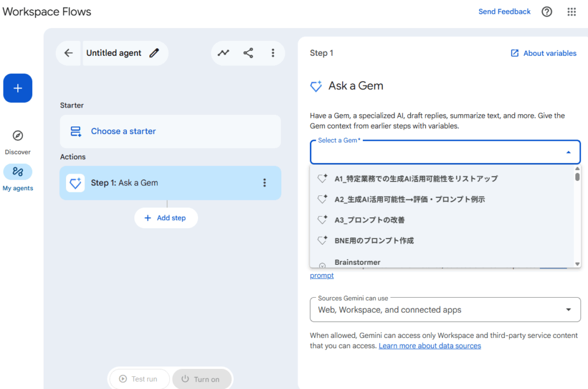Screen dimensions: 588x389
Task: Go to Discover in sidebar
Action: point(18,141)
